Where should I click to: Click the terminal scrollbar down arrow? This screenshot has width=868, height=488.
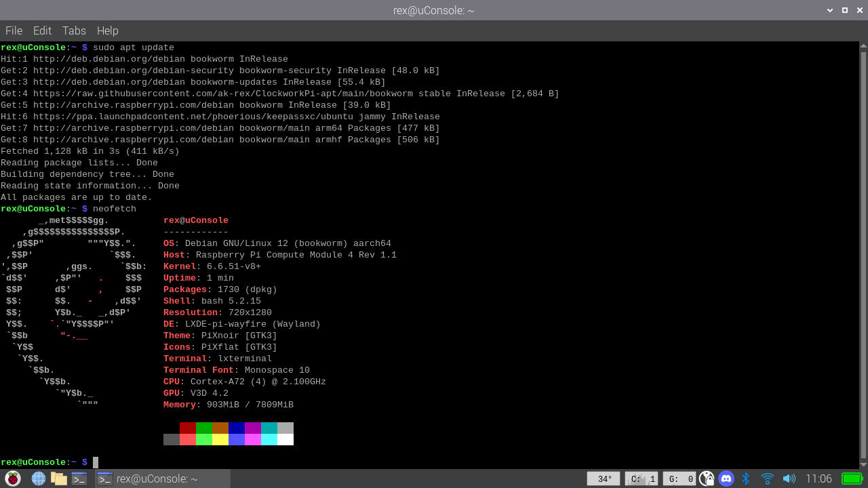(863, 464)
